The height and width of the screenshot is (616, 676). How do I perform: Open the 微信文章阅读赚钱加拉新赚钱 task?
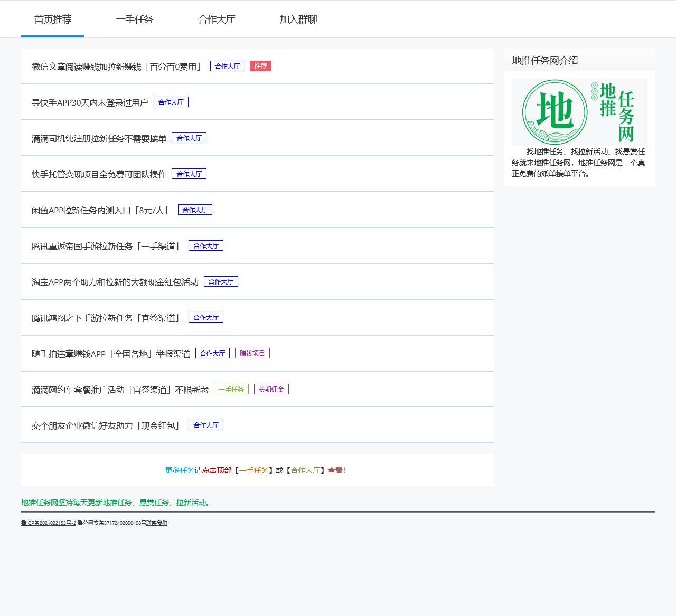pyautogui.click(x=116, y=67)
